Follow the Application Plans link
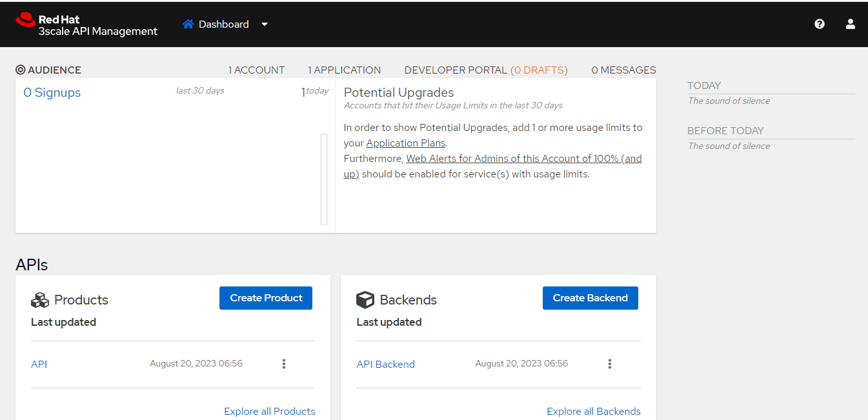Image resolution: width=868 pixels, height=420 pixels. pos(406,143)
